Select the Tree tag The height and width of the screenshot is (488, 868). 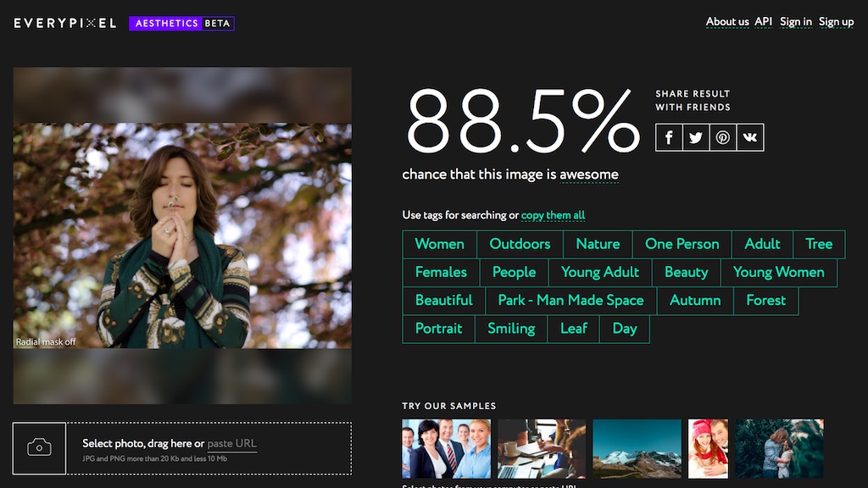819,244
